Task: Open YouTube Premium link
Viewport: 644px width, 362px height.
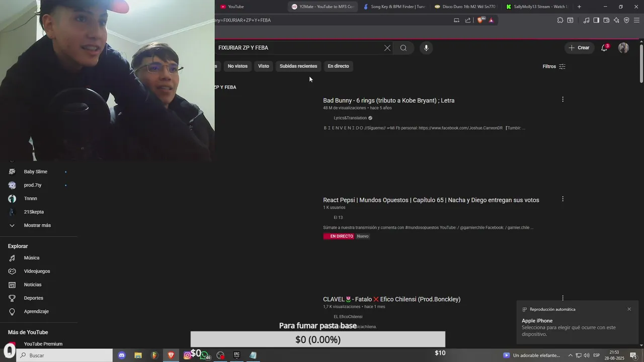Action: coord(43,344)
